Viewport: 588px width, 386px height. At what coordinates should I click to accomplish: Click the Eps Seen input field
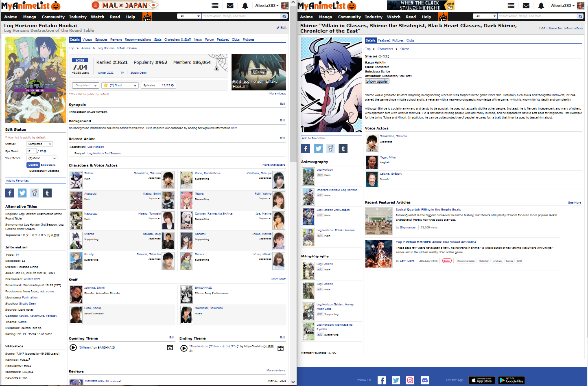point(31,151)
